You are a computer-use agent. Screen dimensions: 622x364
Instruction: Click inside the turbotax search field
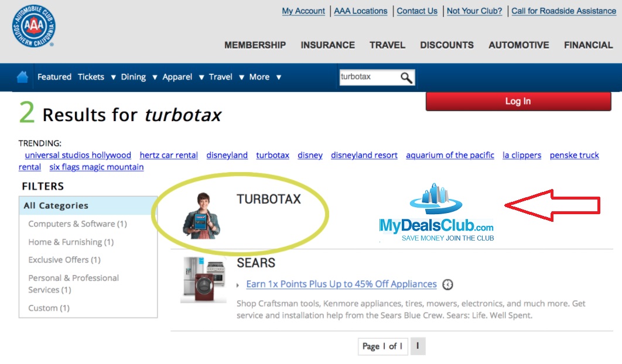[x=369, y=77]
